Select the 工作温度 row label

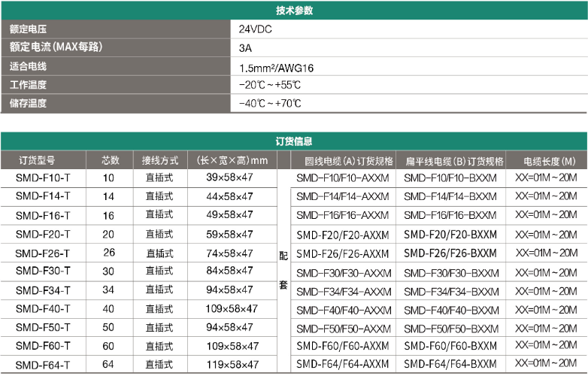pos(28,85)
